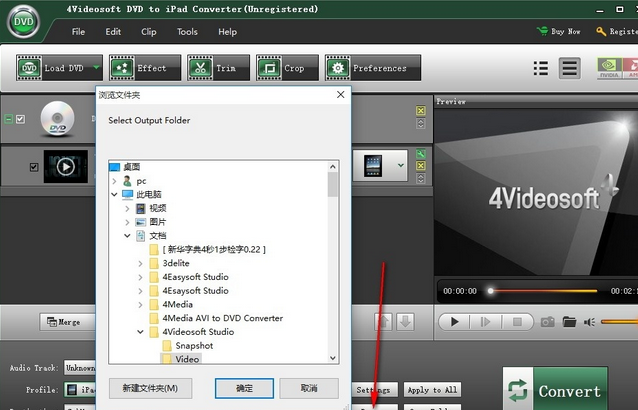This screenshot has height=410, width=638.
Task: Collapse the 文档 folder node
Action: click(x=127, y=236)
